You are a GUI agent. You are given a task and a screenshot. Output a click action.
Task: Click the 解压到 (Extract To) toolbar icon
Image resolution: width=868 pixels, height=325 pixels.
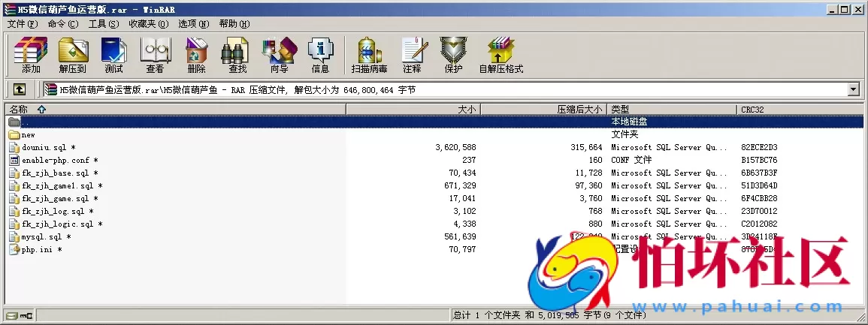coord(73,56)
